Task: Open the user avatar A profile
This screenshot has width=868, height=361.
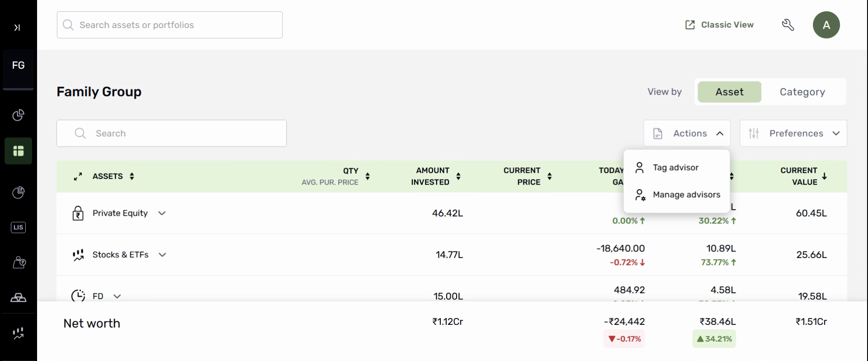Action: point(826,25)
